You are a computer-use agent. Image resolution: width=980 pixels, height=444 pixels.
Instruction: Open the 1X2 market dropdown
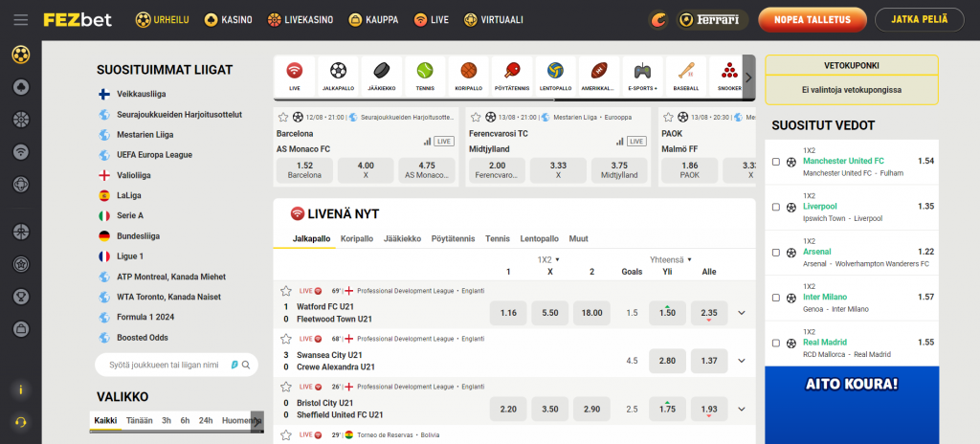[548, 259]
